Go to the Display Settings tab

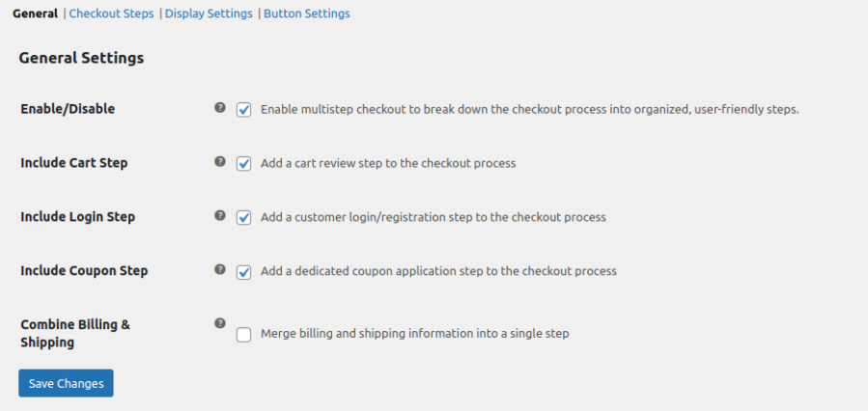(209, 14)
